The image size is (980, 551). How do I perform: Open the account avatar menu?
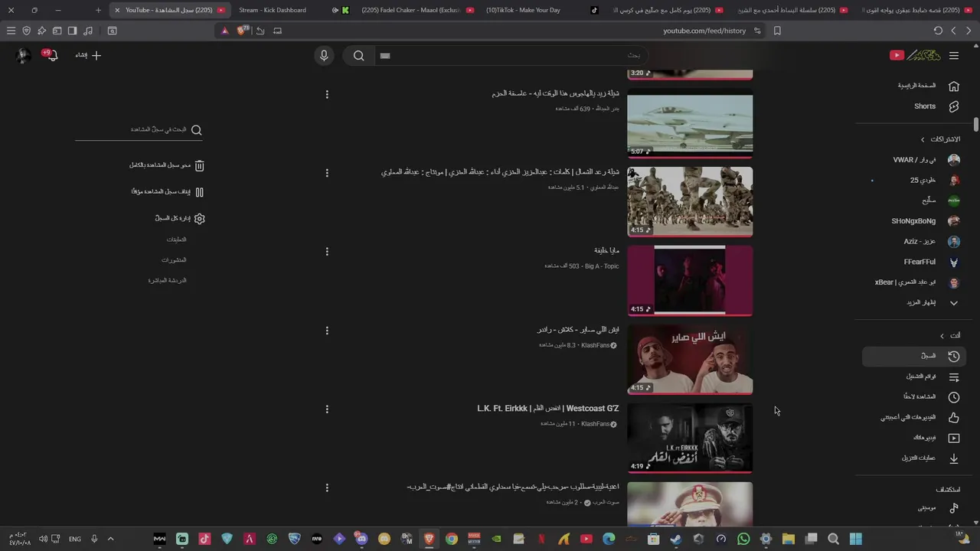point(23,55)
